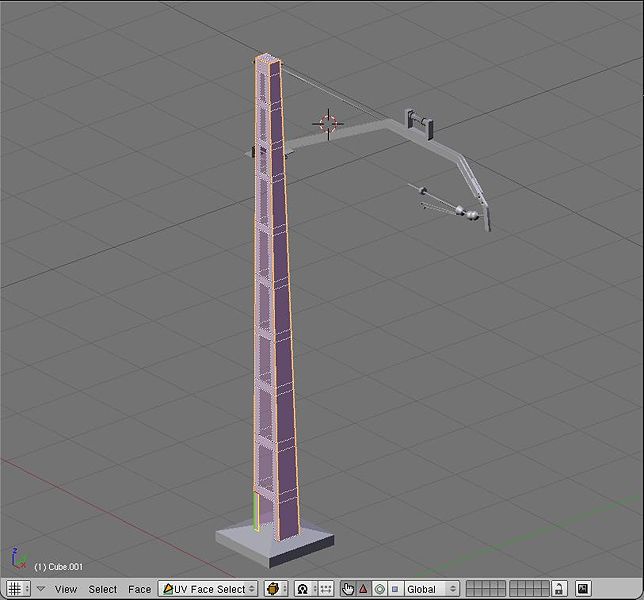The image size is (644, 600).
Task: Click the rotation/scaling pivot icon
Action: [x=302, y=589]
